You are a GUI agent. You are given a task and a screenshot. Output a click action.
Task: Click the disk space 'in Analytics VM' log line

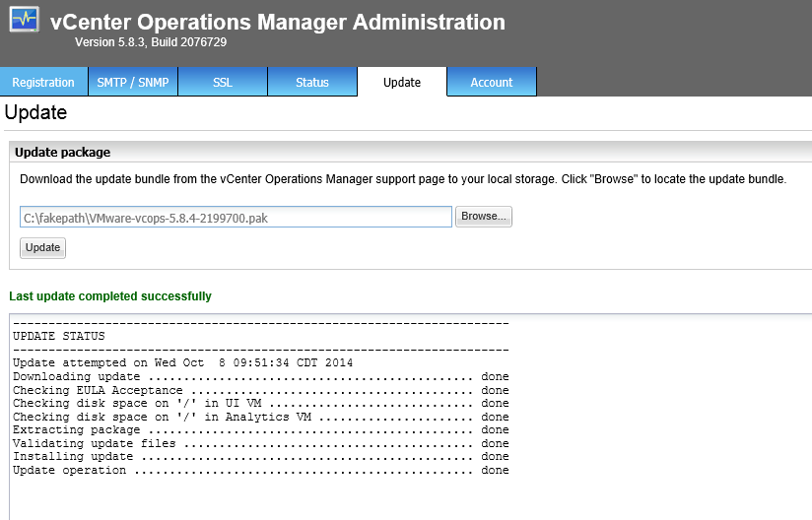point(261,417)
